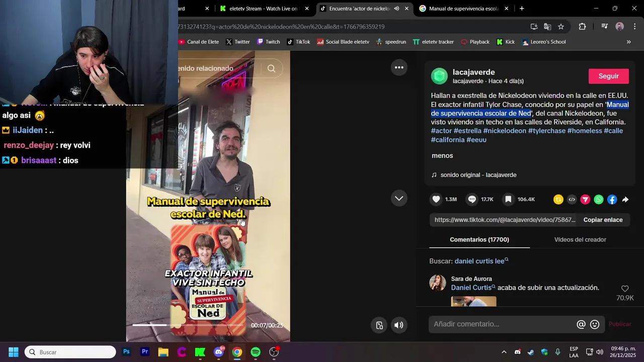
Task: Expand hidden bookmarks chevron
Action: pos(628,42)
